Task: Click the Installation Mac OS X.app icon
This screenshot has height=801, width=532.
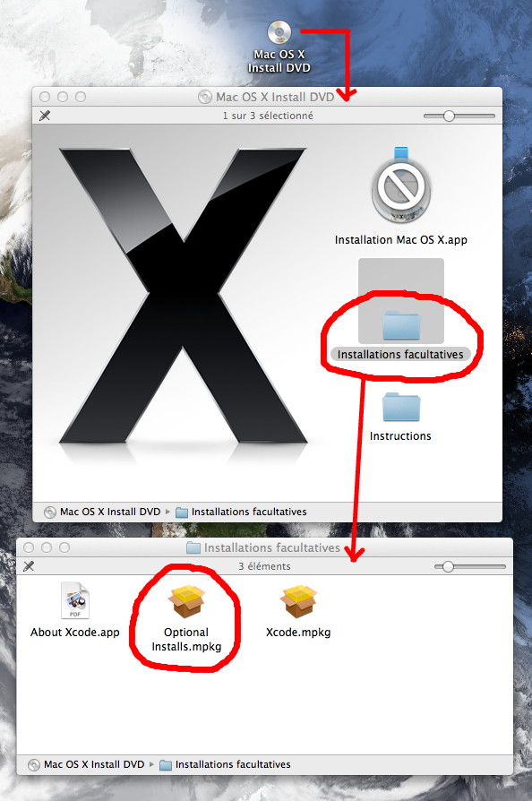Action: pos(400,185)
